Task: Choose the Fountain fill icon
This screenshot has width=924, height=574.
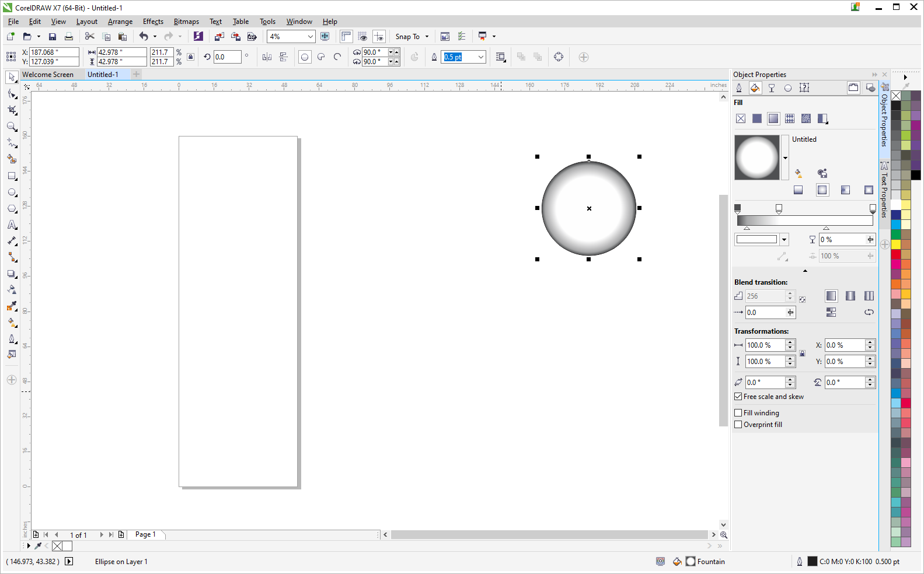Action: pos(773,118)
